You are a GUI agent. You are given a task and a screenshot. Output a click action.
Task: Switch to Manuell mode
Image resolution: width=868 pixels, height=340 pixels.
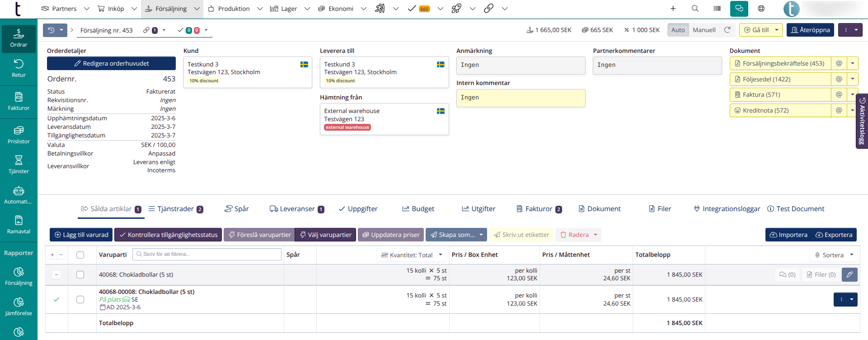click(x=704, y=30)
